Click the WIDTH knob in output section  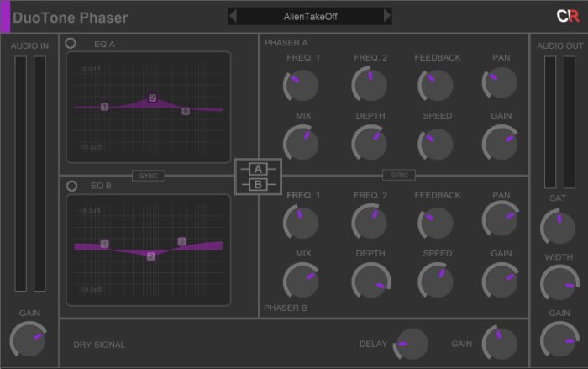coord(559,282)
